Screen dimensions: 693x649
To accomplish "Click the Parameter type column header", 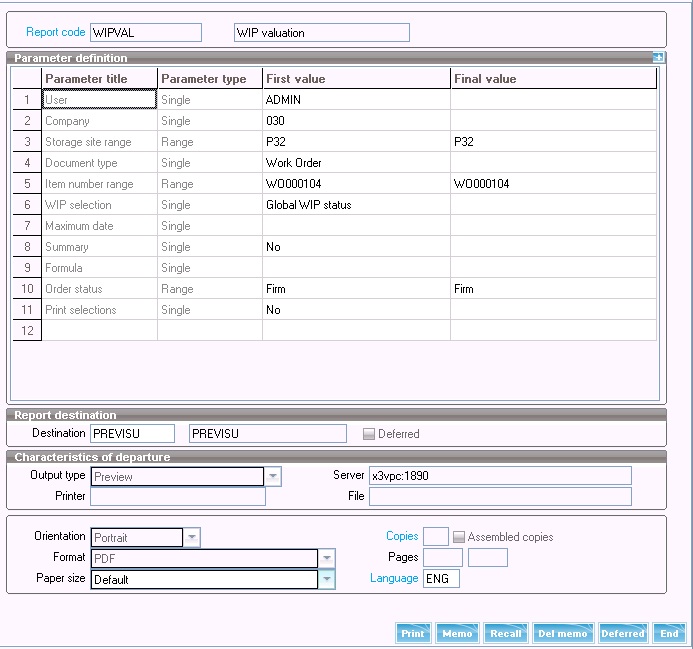I will point(210,78).
